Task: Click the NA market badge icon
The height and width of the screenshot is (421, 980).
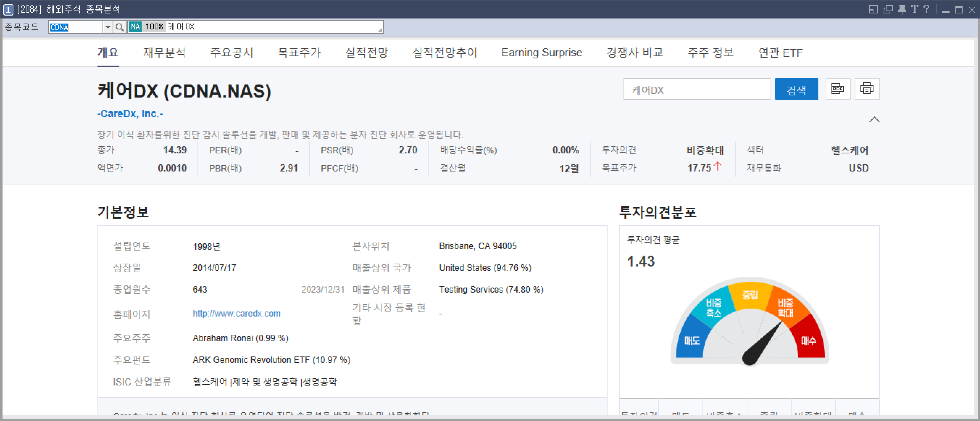Action: (135, 27)
